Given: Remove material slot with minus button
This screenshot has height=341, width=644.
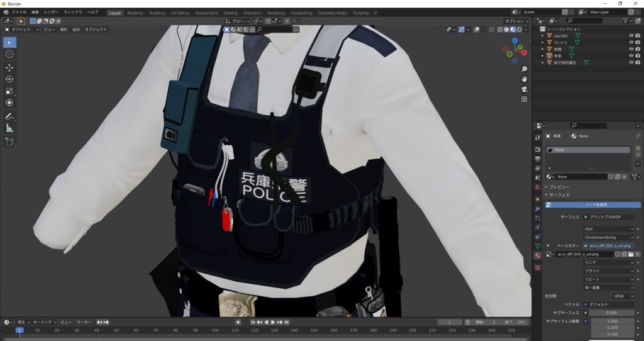Looking at the screenshot, I should click(638, 155).
